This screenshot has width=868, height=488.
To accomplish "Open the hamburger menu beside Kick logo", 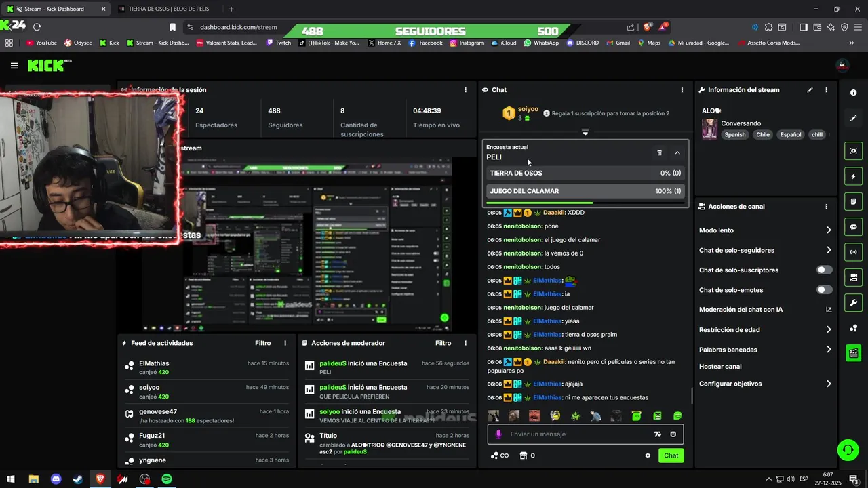I will [14, 66].
